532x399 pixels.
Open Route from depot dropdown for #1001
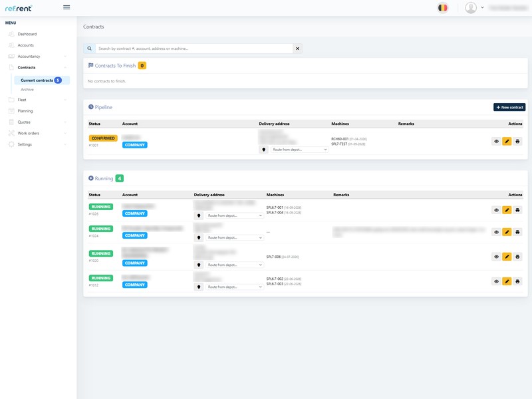pyautogui.click(x=300, y=150)
